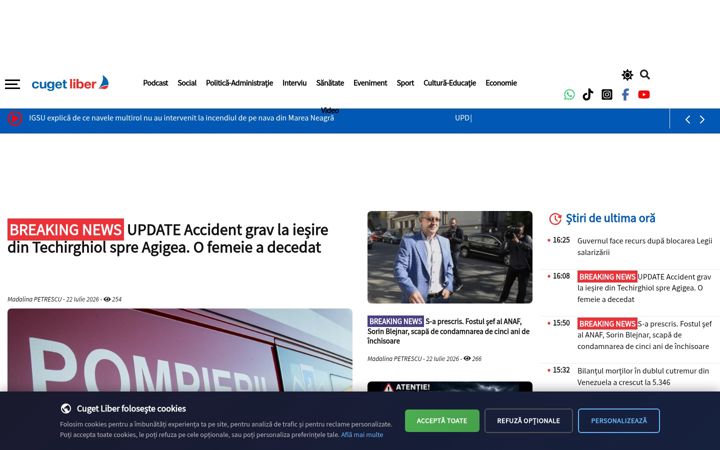Show next ticker headline arrow
The width and height of the screenshot is (720, 450).
[x=702, y=120]
